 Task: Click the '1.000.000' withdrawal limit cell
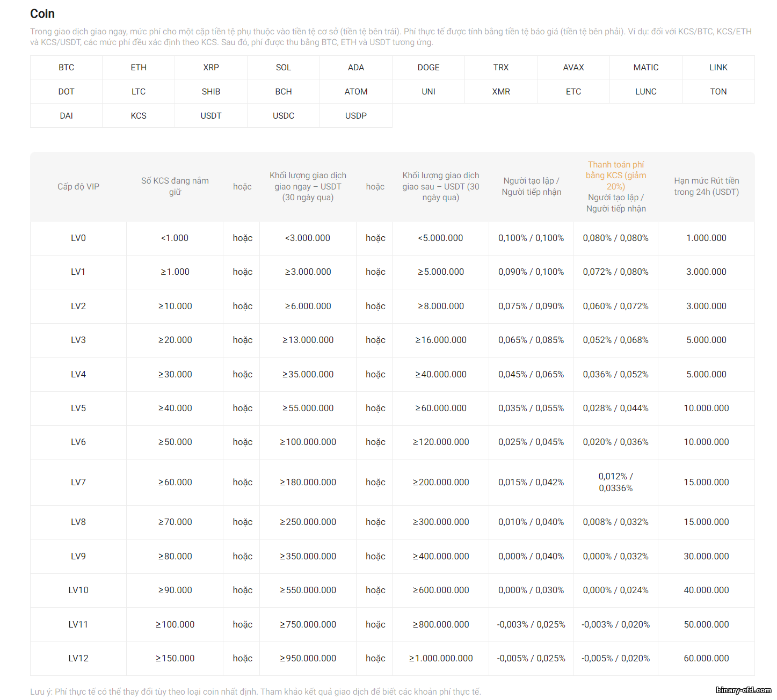pyautogui.click(x=707, y=238)
